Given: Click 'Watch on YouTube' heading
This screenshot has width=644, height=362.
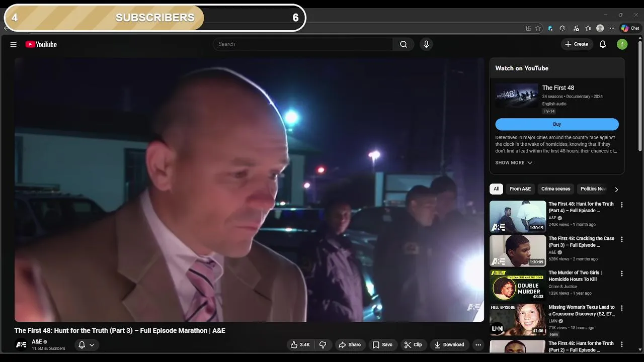Looking at the screenshot, I should (522, 68).
